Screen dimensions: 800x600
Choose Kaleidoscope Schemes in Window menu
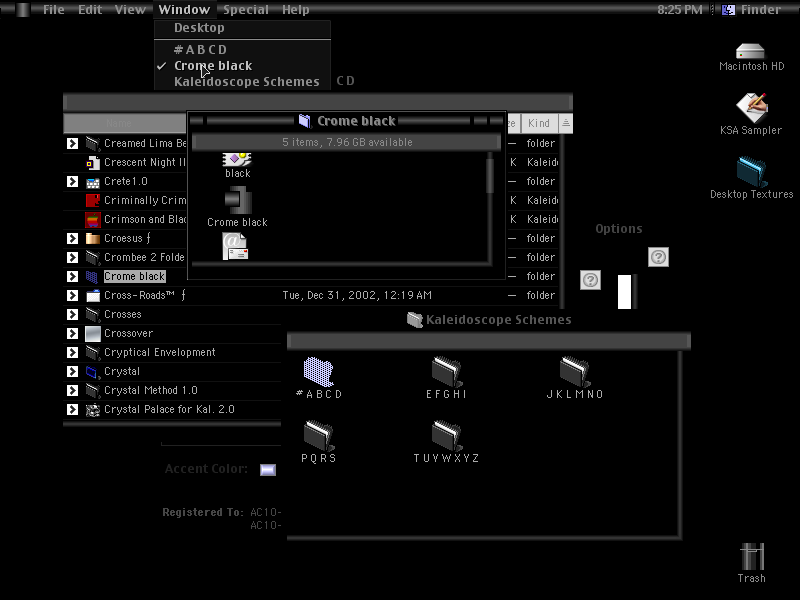click(242, 82)
